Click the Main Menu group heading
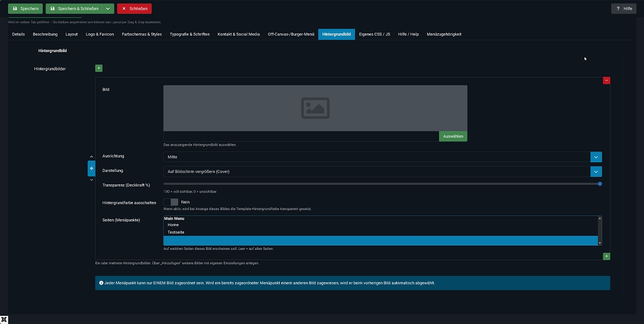Screen dimensions: 644x324 (174, 219)
